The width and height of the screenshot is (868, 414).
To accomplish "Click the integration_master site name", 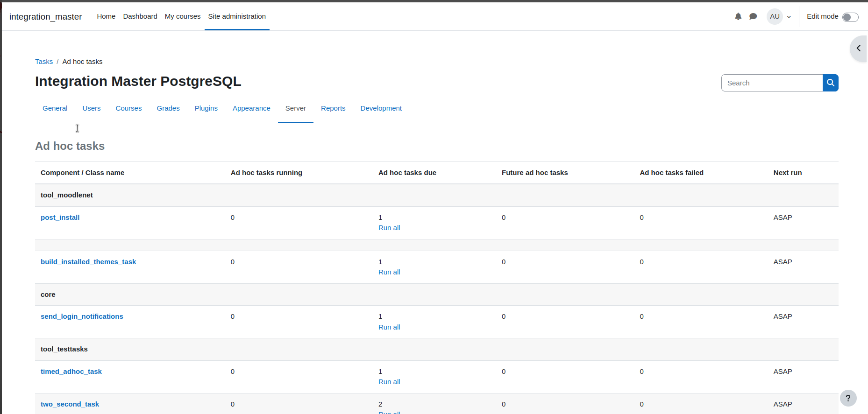I will [x=45, y=17].
